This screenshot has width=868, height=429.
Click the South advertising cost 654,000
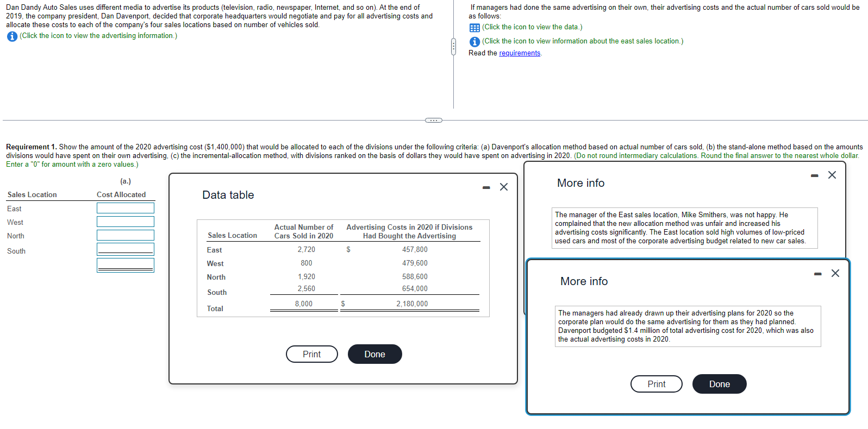click(415, 289)
